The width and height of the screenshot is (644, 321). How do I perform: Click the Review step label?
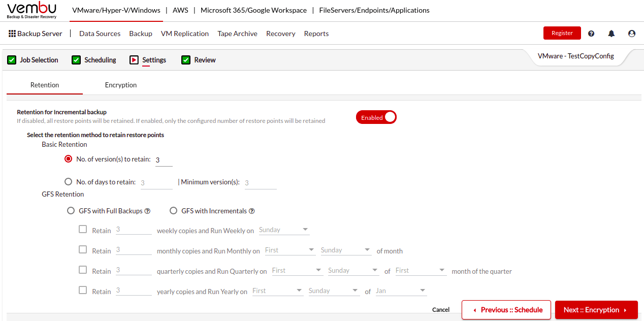click(205, 60)
